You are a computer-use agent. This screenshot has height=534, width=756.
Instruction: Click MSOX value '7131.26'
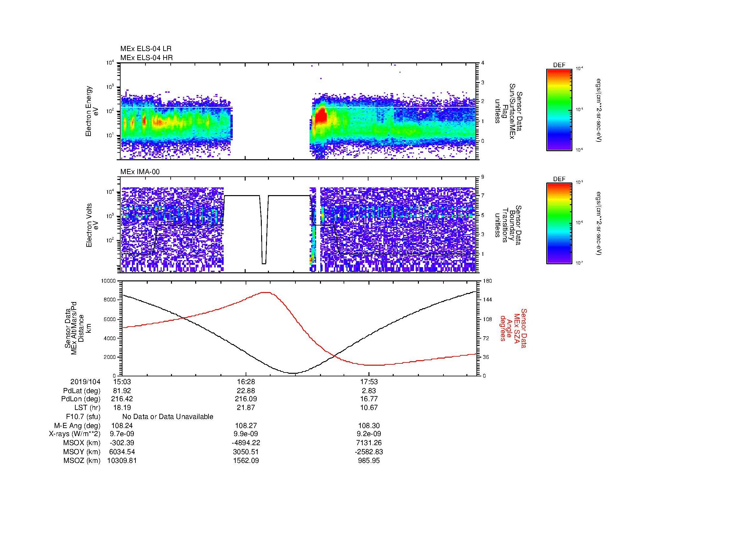tap(369, 443)
